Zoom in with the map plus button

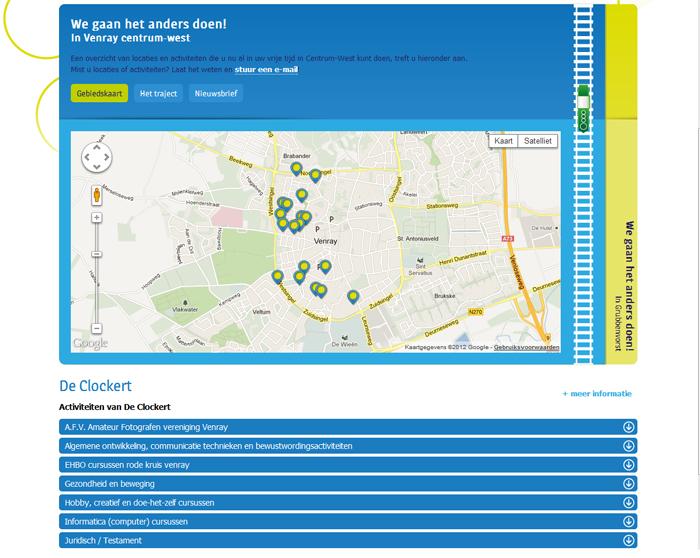click(97, 217)
